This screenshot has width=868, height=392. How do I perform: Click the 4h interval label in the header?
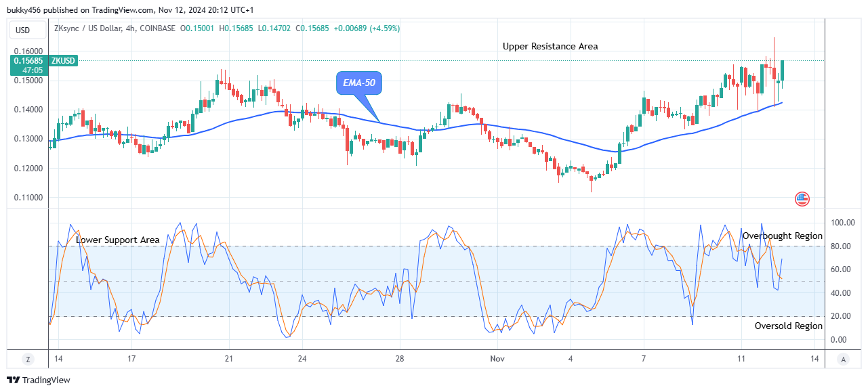click(x=132, y=28)
